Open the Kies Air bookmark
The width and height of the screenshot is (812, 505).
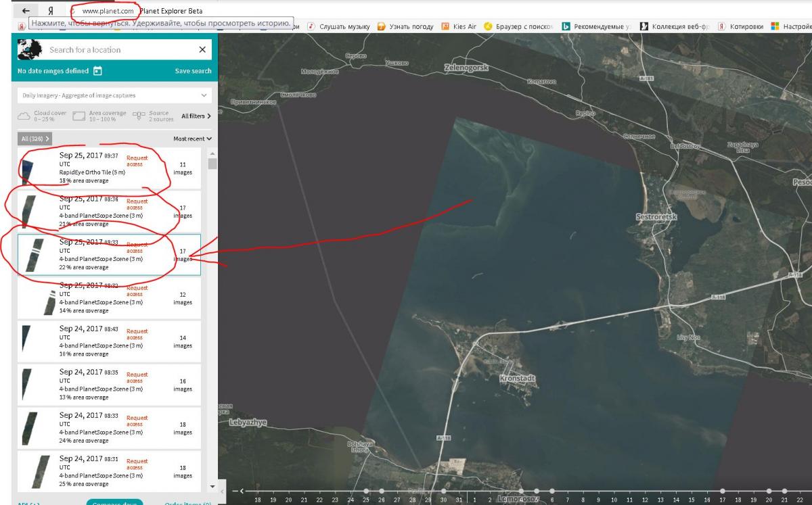(459, 26)
